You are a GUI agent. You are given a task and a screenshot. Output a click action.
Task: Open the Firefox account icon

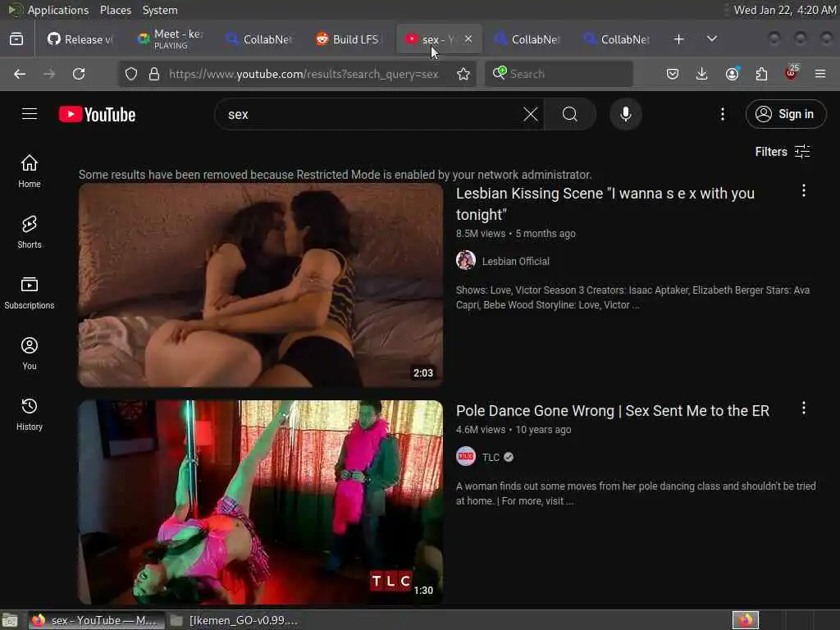(x=733, y=74)
